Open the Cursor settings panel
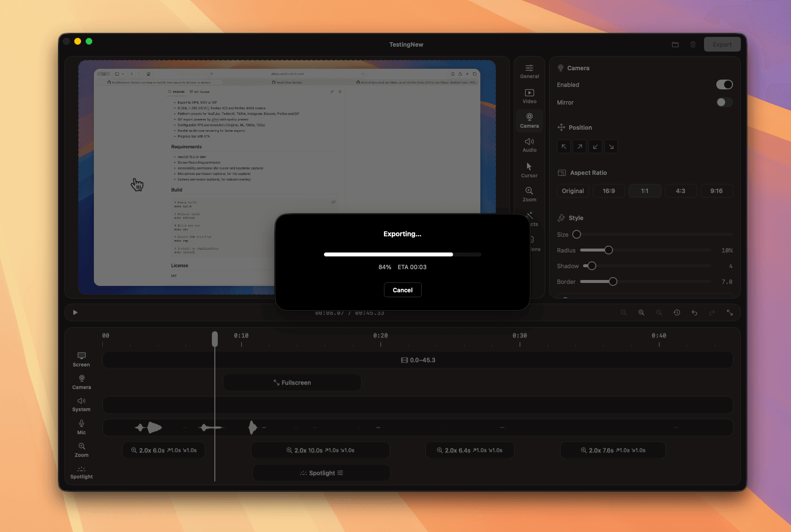Viewport: 791px width, 532px height. (529, 169)
